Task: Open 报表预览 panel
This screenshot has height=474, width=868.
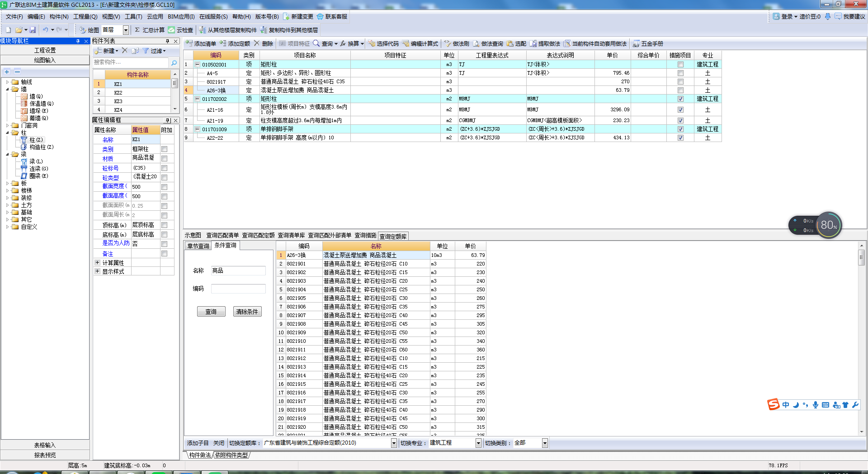Action: pyautogui.click(x=45, y=455)
